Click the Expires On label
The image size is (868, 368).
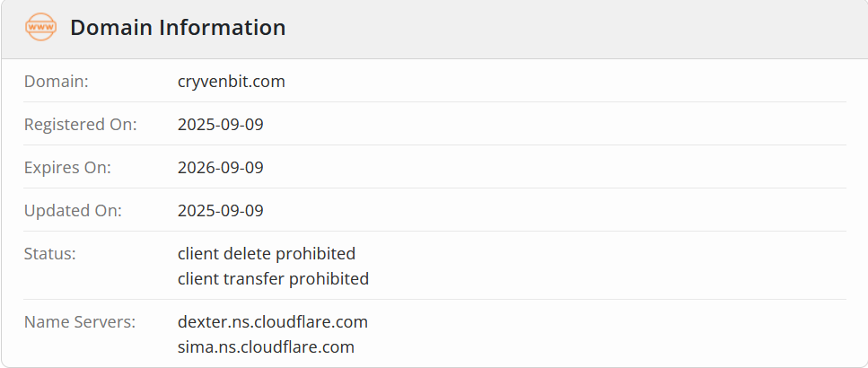pyautogui.click(x=67, y=168)
